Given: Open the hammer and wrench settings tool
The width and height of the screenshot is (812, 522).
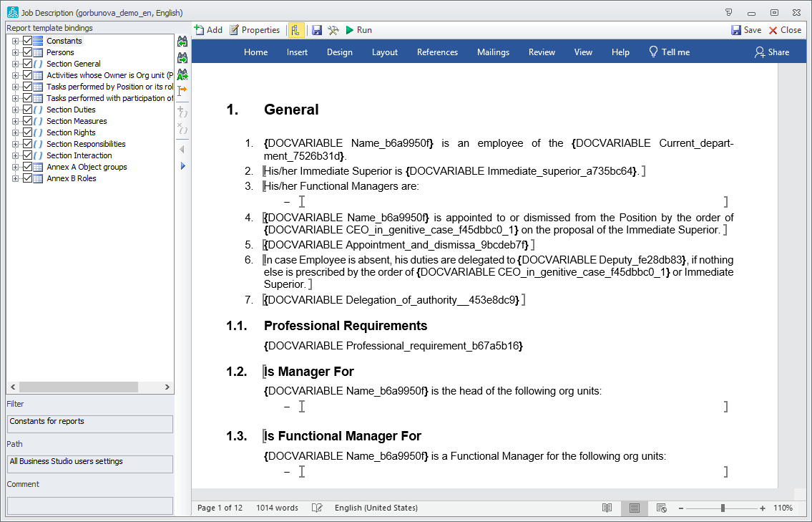Looking at the screenshot, I should pyautogui.click(x=333, y=30).
